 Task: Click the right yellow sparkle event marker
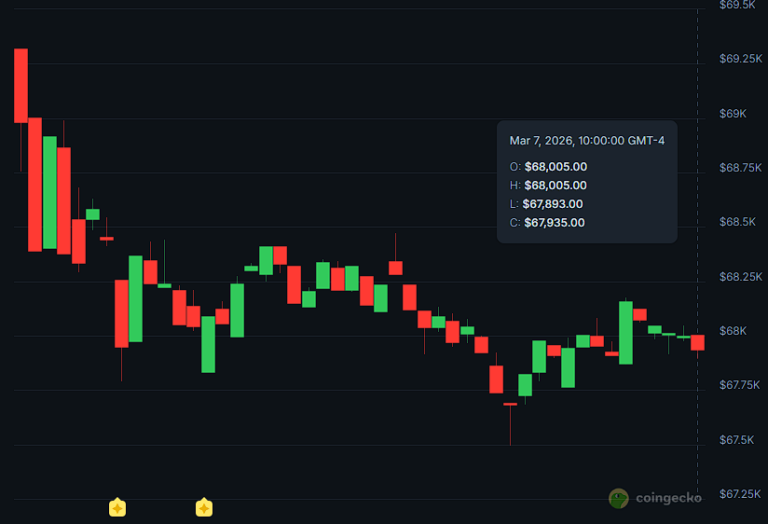pyautogui.click(x=204, y=507)
